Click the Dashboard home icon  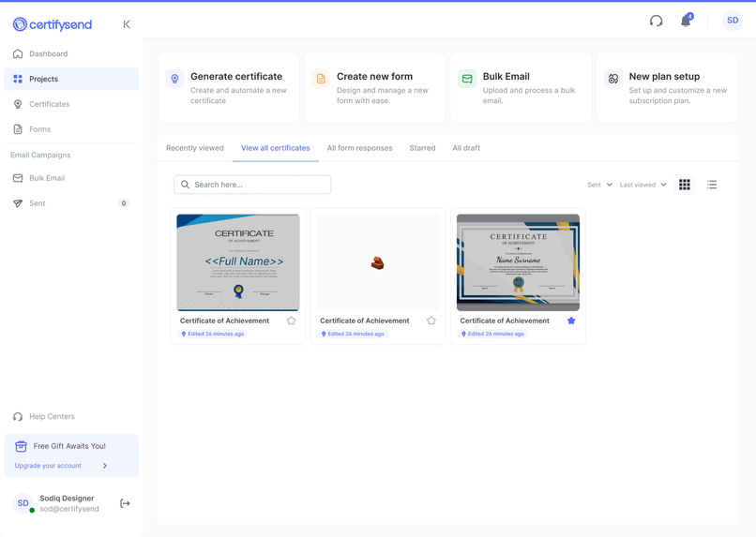[18, 53]
